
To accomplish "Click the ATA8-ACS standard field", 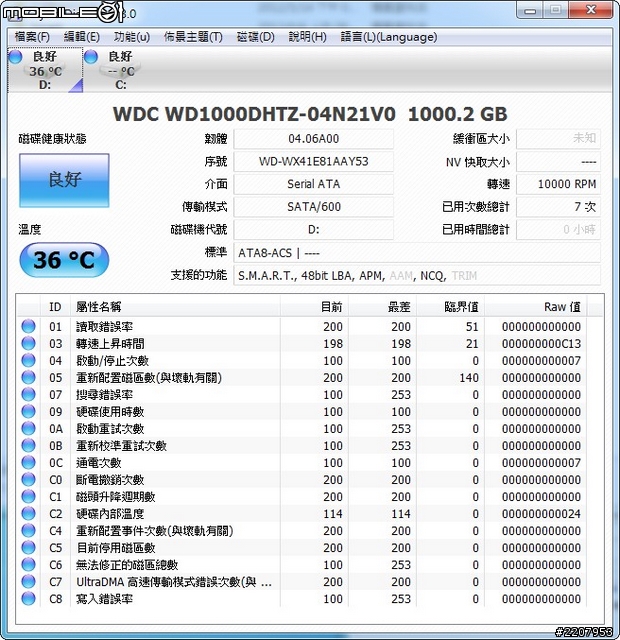I will pyautogui.click(x=417, y=253).
